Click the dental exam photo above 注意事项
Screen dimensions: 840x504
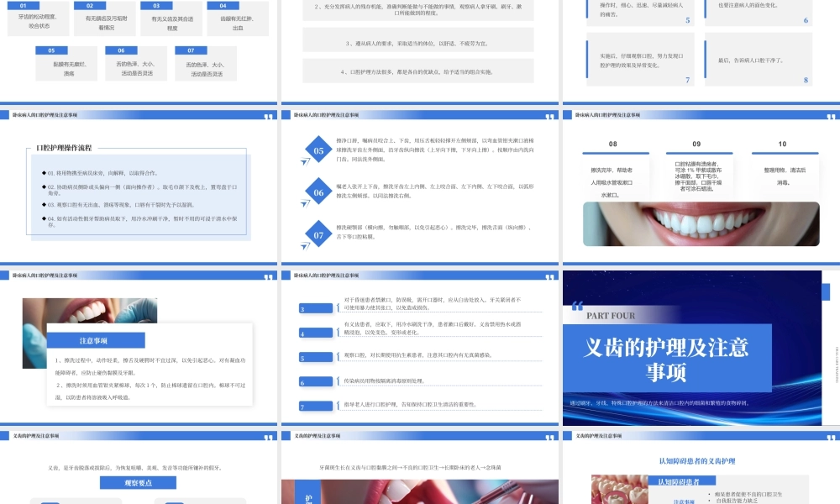pos(90,311)
